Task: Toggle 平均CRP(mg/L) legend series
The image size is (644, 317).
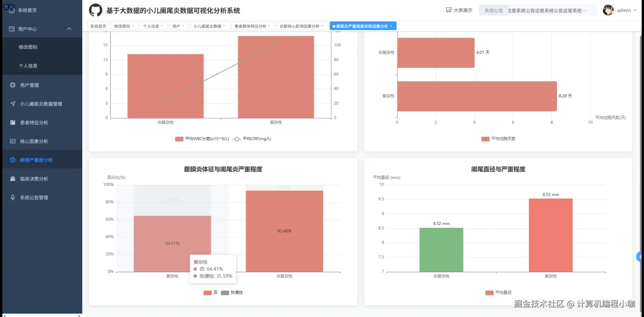Action: coord(252,139)
